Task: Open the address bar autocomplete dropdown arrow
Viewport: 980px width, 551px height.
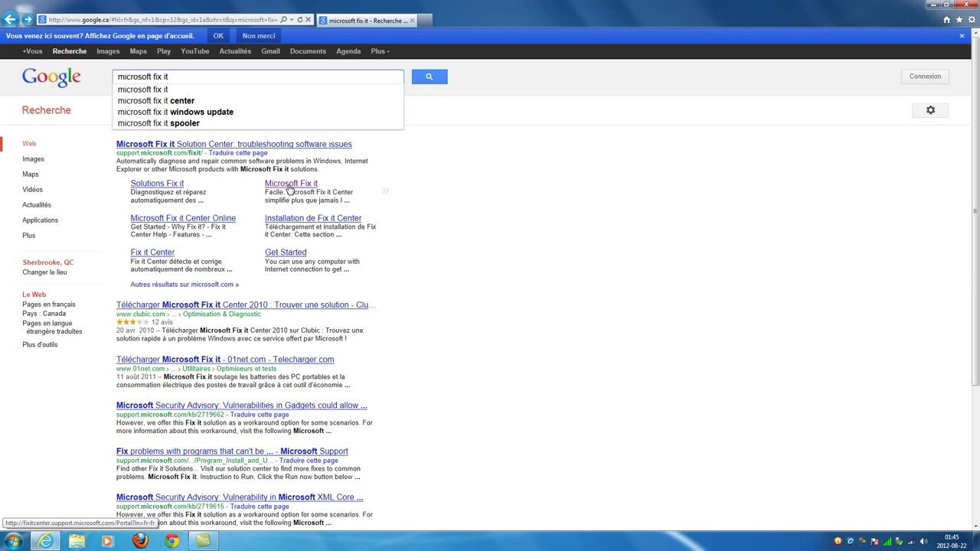Action: click(x=291, y=20)
